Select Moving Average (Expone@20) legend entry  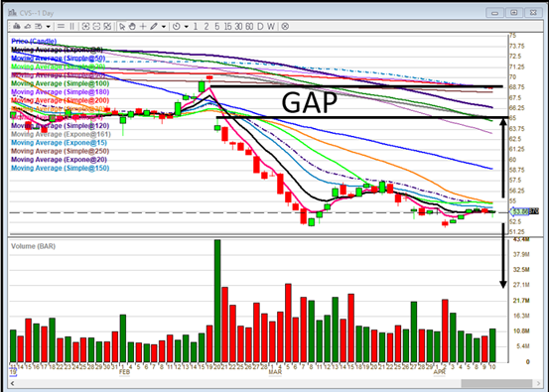pyautogui.click(x=60, y=159)
